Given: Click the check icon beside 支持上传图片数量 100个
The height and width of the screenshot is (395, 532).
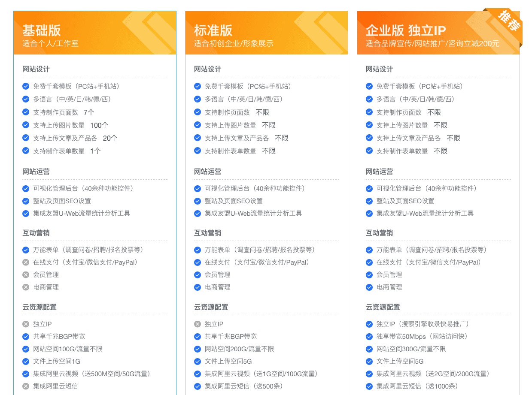Looking at the screenshot, I should 26,125.
